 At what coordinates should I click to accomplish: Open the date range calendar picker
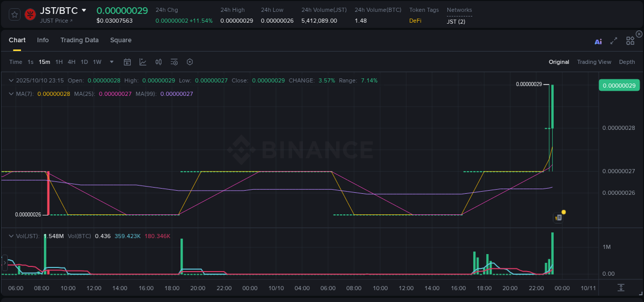127,61
